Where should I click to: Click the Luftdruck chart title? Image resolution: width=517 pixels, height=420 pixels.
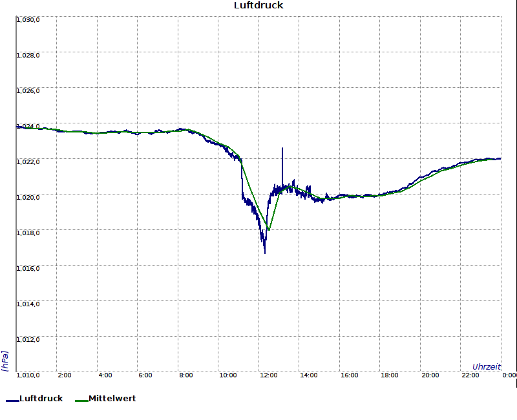[258, 5]
